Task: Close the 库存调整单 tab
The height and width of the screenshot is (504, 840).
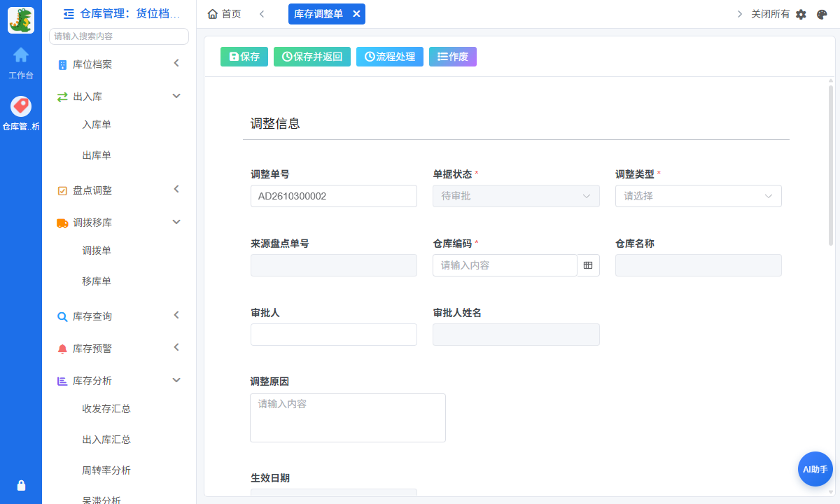Action: tap(356, 14)
